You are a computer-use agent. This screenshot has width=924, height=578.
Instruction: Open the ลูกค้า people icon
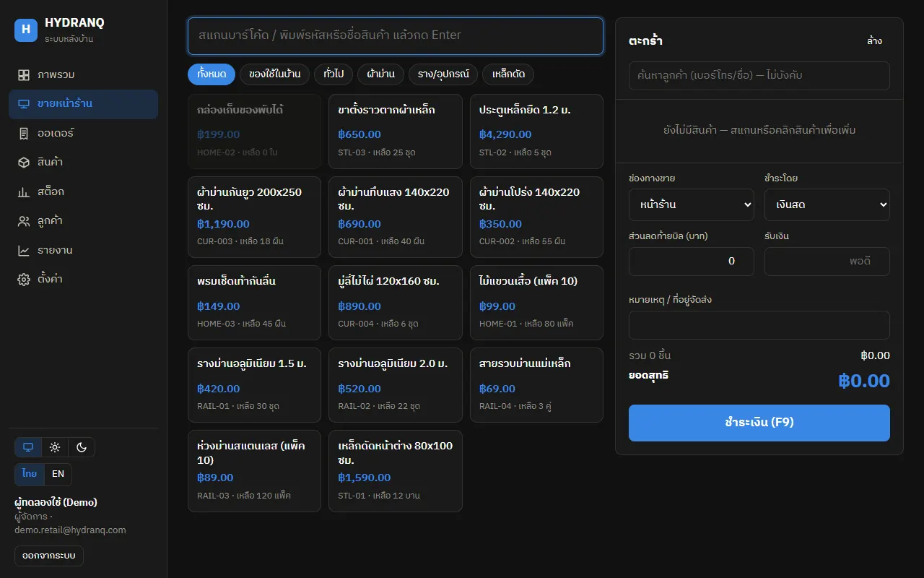click(24, 221)
